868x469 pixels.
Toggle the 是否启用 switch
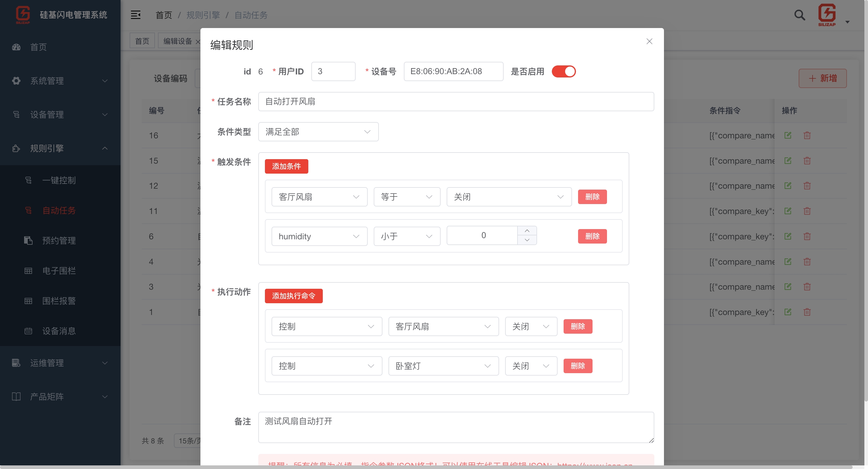[563, 71]
